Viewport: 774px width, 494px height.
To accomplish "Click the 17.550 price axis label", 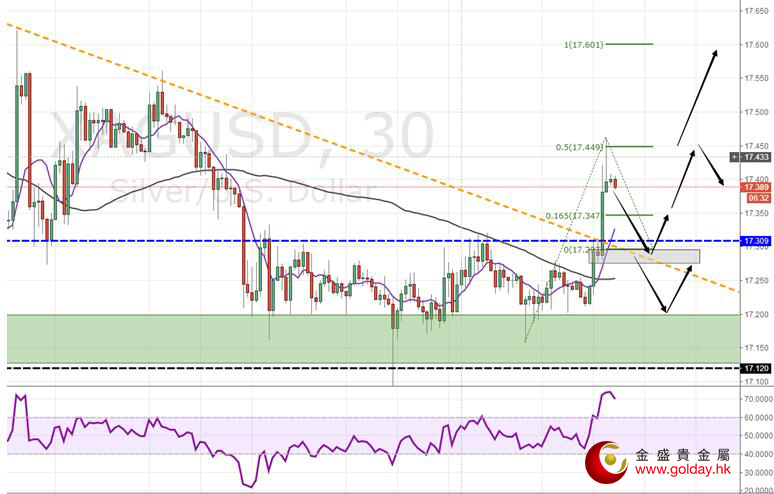I will (756, 78).
